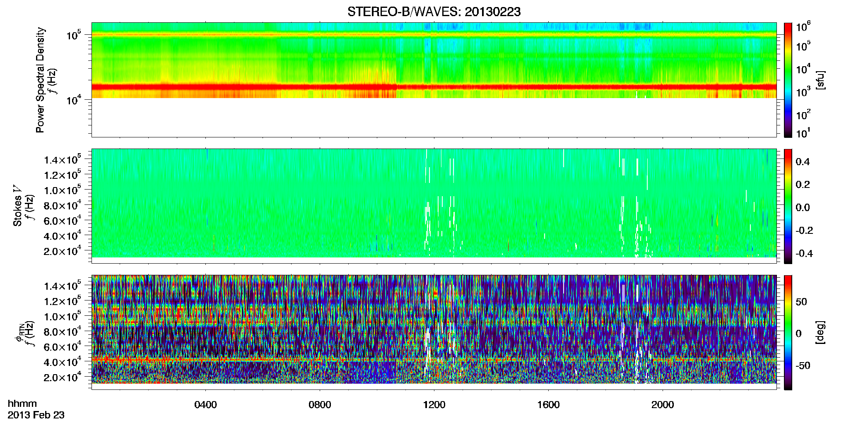868x447 pixels.
Task: Click the top panel color bar
Action: tap(788, 80)
